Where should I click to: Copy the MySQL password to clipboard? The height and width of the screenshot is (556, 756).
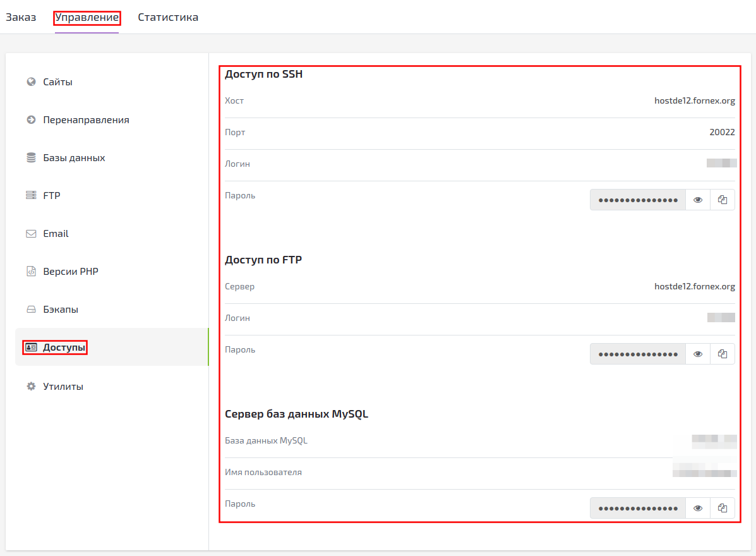point(723,508)
